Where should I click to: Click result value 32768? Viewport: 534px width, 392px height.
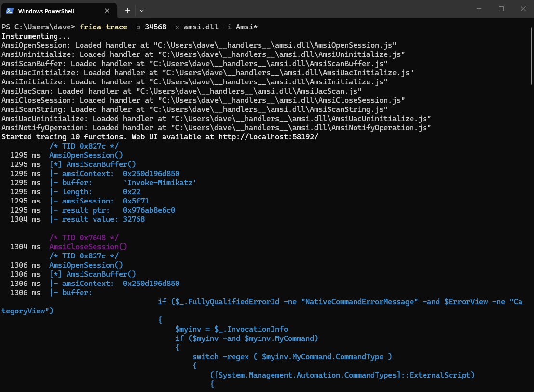click(x=134, y=219)
